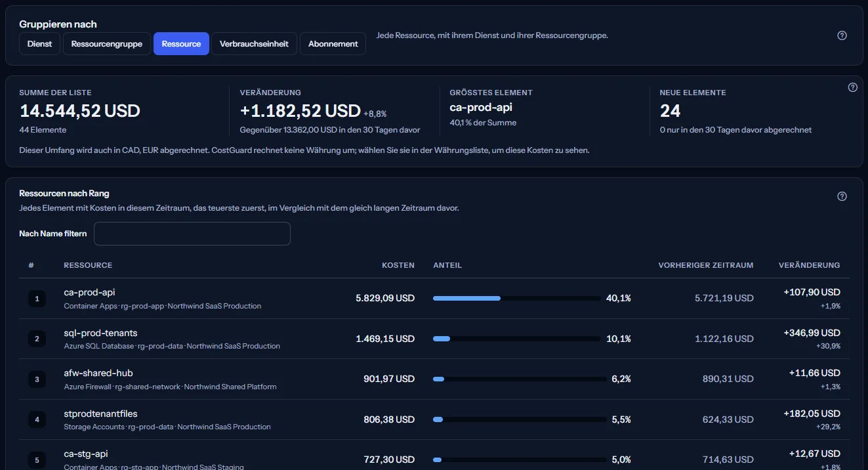This screenshot has width=868, height=470.
Task: Click the KOSTEN column header
Action: tap(398, 265)
